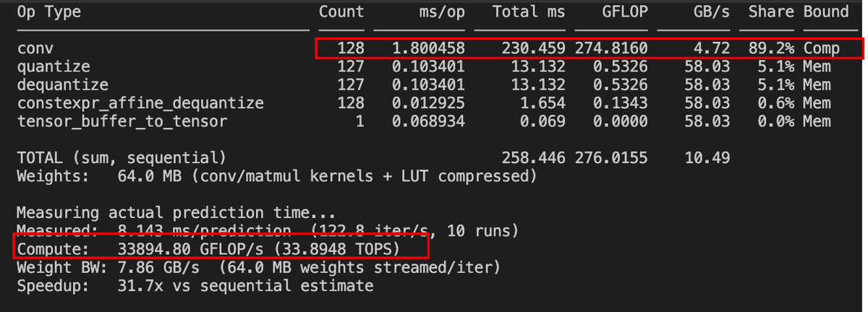The height and width of the screenshot is (312, 868).
Task: Click the 'Total ms' column header
Action: click(529, 12)
